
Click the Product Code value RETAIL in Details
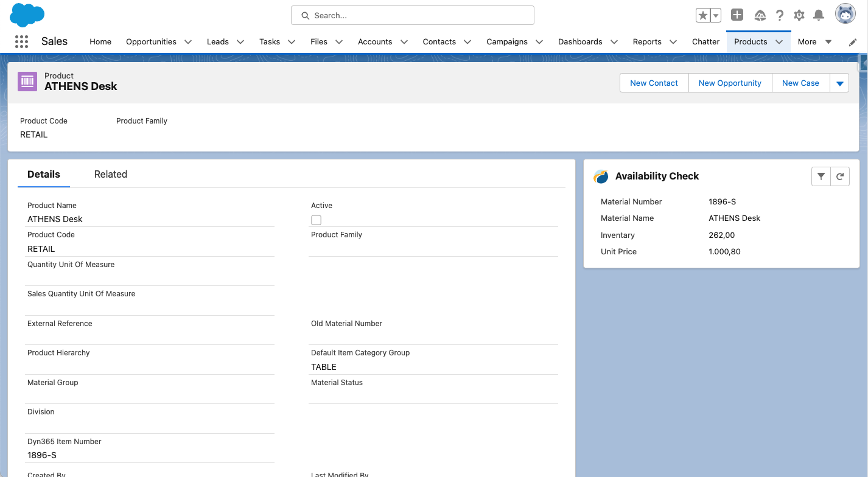pos(41,249)
